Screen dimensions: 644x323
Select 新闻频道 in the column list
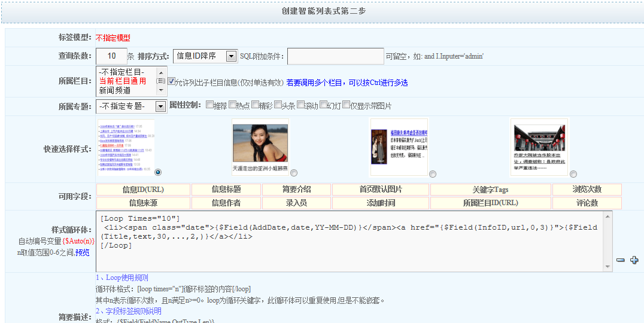[x=114, y=90]
